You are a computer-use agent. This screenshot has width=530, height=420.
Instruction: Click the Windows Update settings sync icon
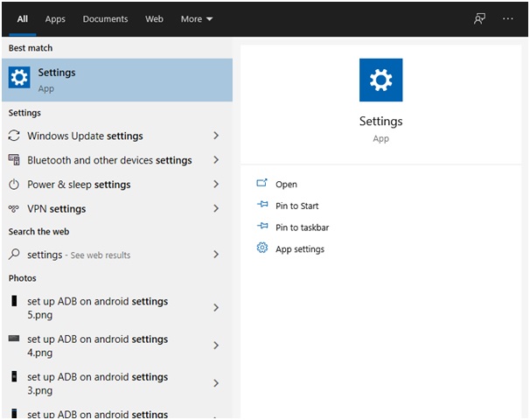click(x=14, y=136)
